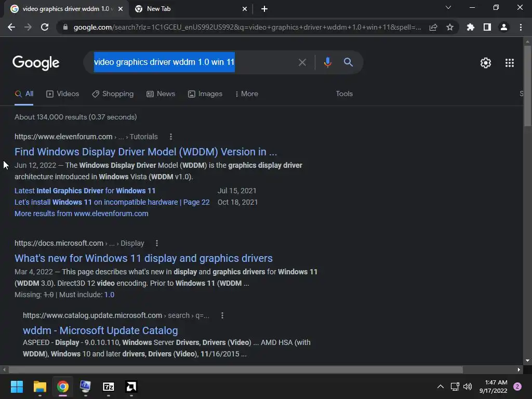
Task: Reload the Google search page
Action: click(x=45, y=27)
